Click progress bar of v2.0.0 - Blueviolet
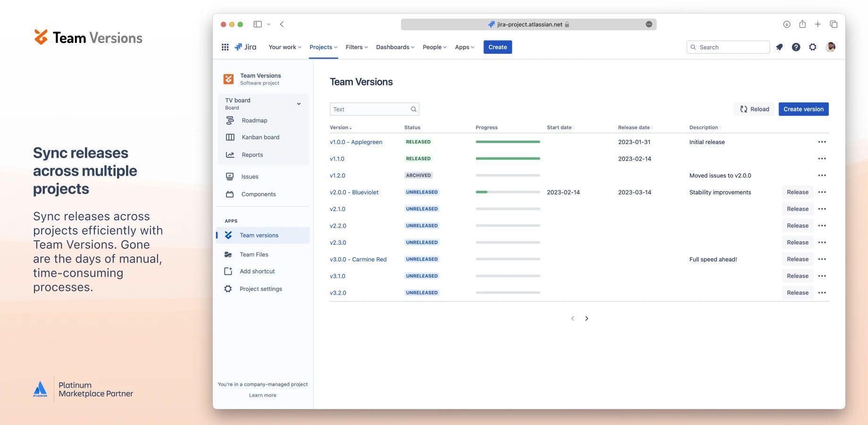 tap(508, 192)
